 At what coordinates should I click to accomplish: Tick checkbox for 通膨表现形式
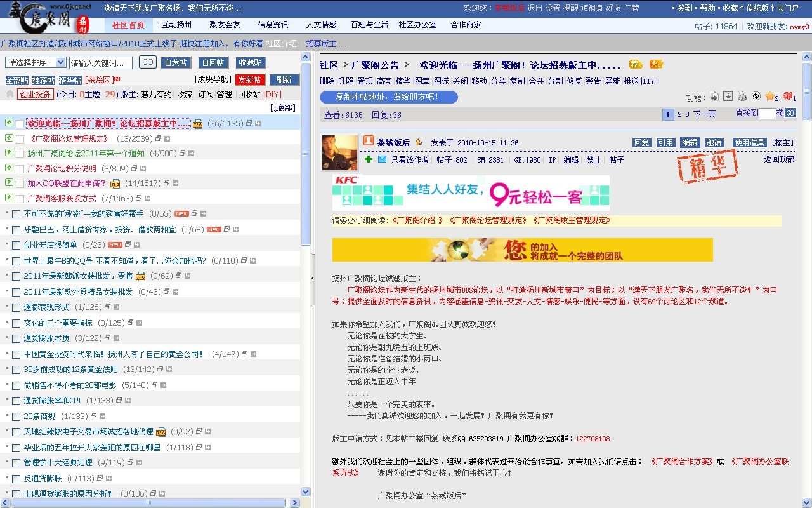pos(16,307)
